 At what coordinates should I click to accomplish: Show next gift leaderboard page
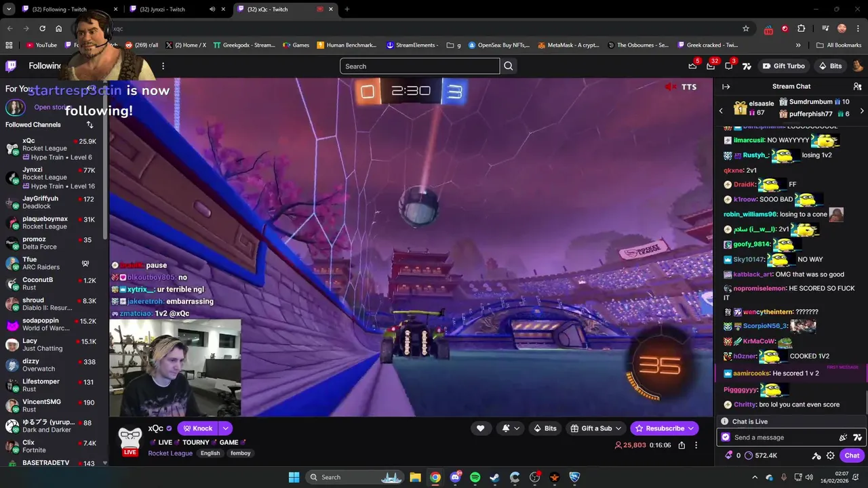click(x=862, y=110)
